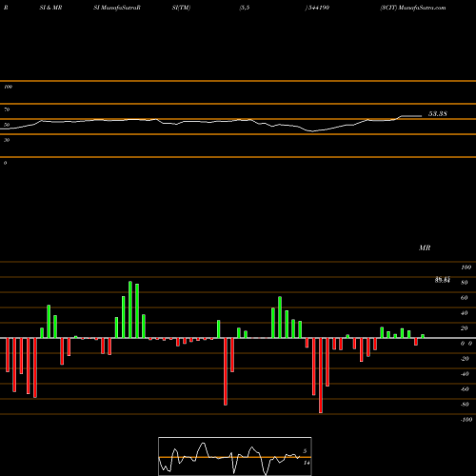The width and height of the screenshot is (476, 476).
Task: Click the '5' label in mini chart
Action: click(x=305, y=451)
